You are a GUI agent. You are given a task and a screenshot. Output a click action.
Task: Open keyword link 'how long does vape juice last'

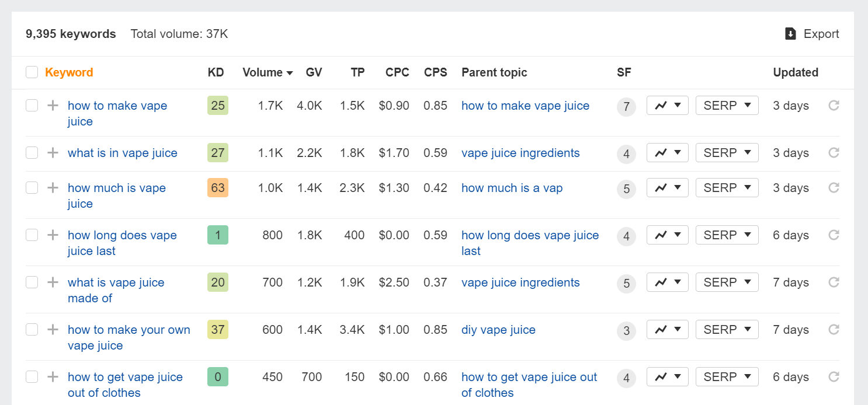click(x=122, y=243)
